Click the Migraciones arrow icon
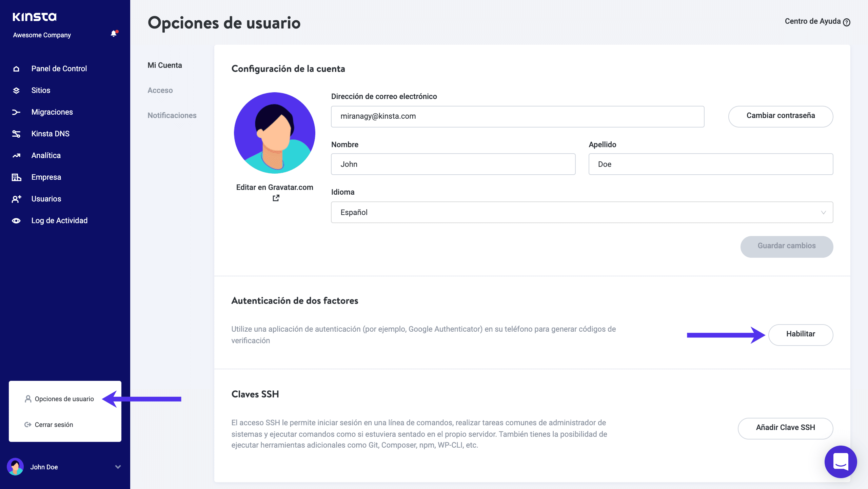 pyautogui.click(x=16, y=112)
